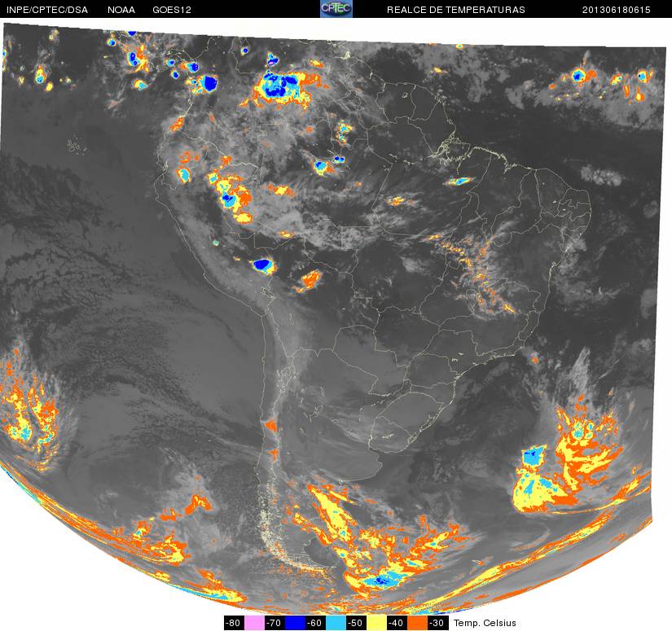
Task: Click the orange legend swatch
Action: point(417,623)
